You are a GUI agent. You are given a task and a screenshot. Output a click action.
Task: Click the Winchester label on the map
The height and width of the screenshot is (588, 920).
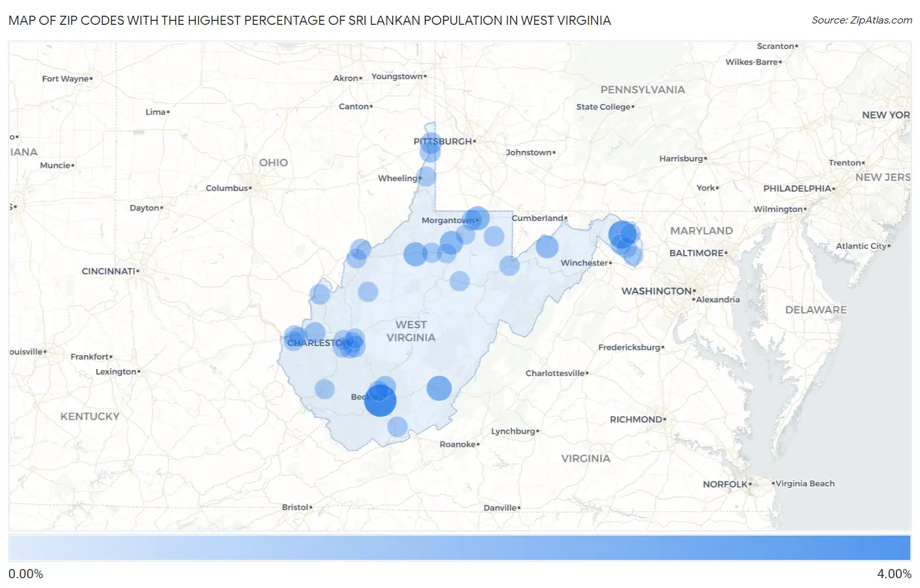(x=584, y=263)
